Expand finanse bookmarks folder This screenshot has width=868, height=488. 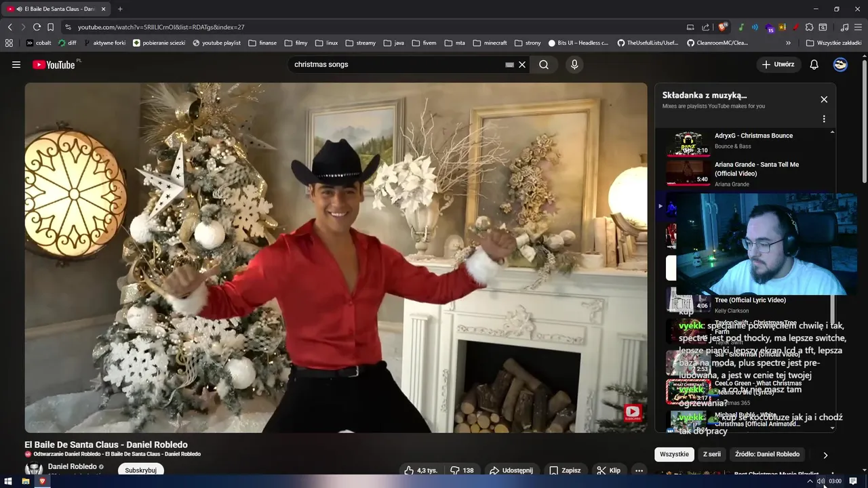click(262, 43)
